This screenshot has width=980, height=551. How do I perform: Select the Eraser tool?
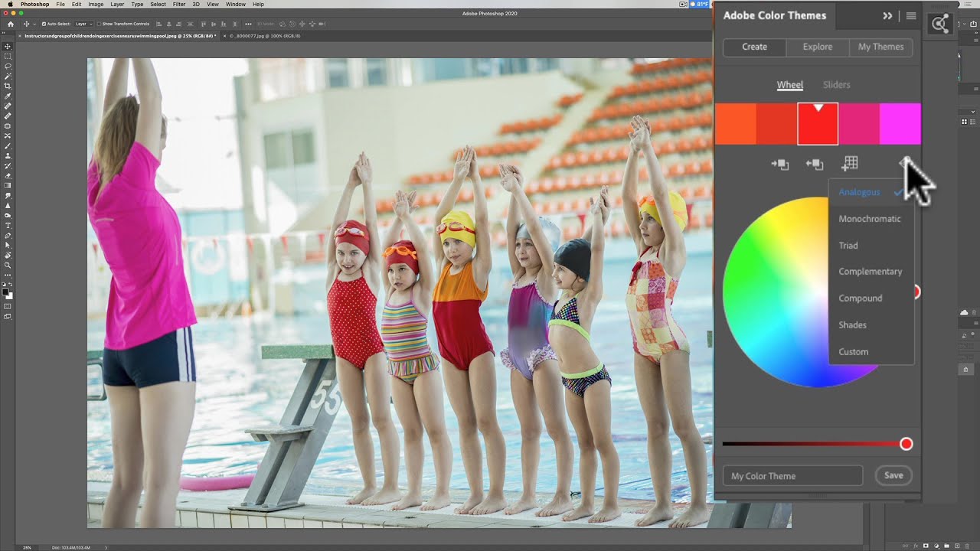(8, 175)
